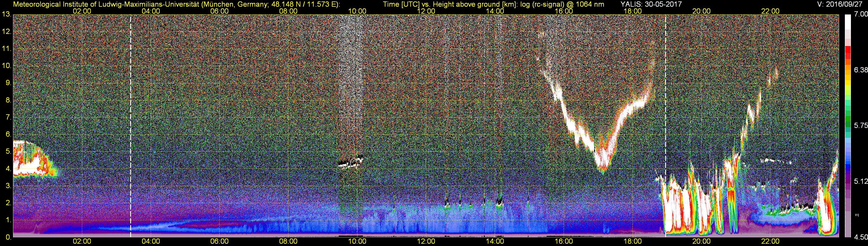This screenshot has width=868, height=246.
Task: Click the white dashed marker near 19:00
Action: pyautogui.click(x=665, y=126)
